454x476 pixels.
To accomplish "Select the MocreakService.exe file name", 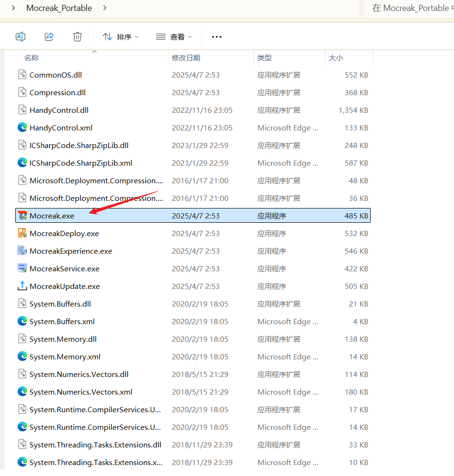I will click(65, 268).
